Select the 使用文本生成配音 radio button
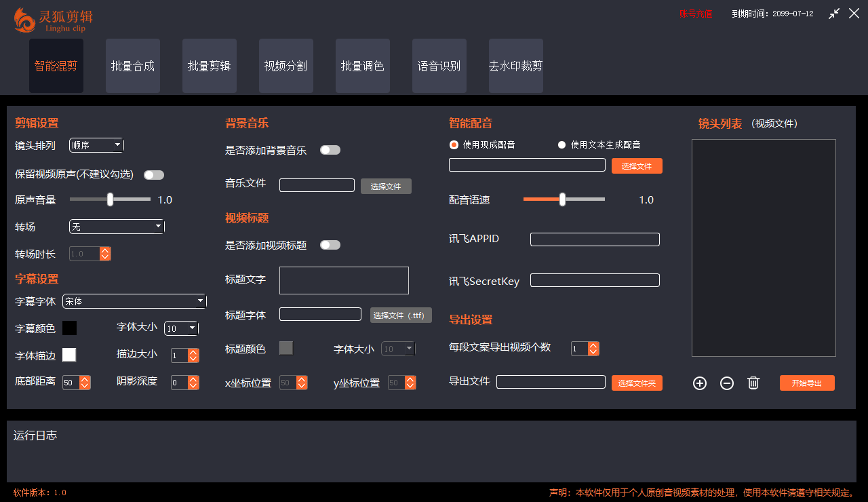The width and height of the screenshot is (868, 502). pyautogui.click(x=561, y=144)
